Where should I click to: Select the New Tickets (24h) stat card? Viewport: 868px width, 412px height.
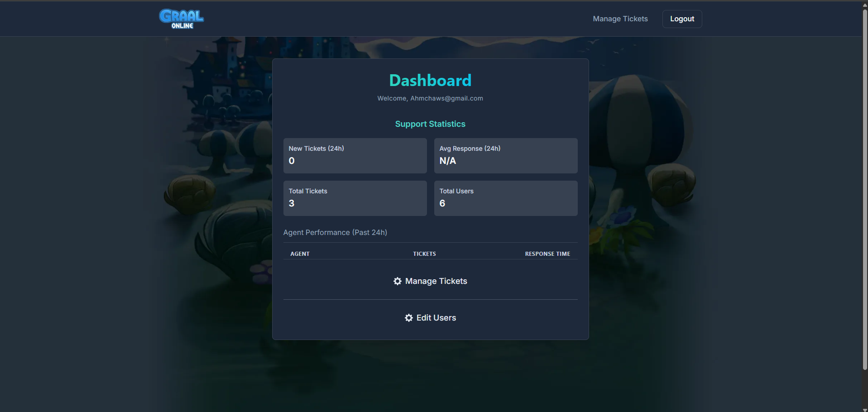pos(355,156)
